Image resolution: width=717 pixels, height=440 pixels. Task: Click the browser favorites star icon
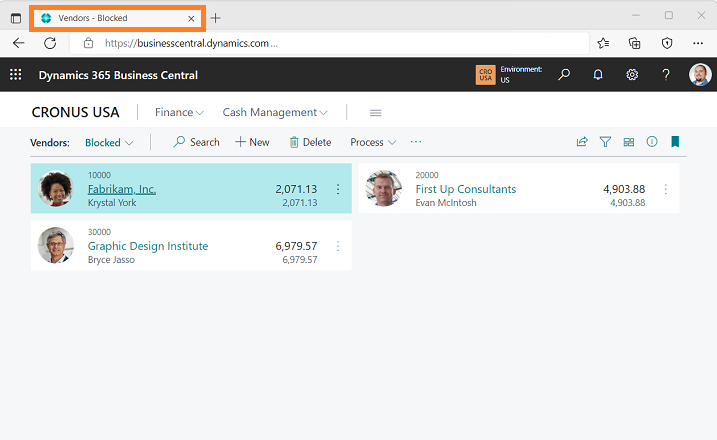click(603, 43)
